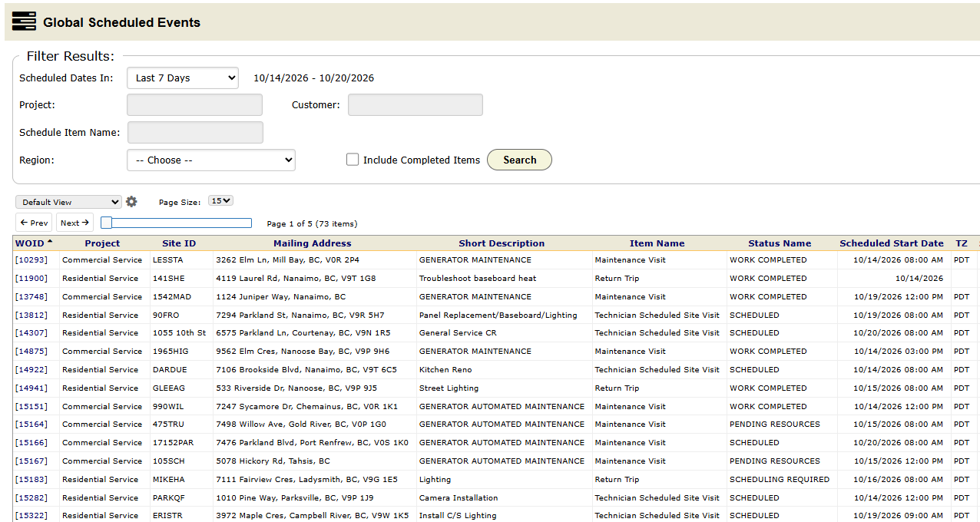The height and width of the screenshot is (522, 980).
Task: Open work order [10293]
Action: click(31, 259)
